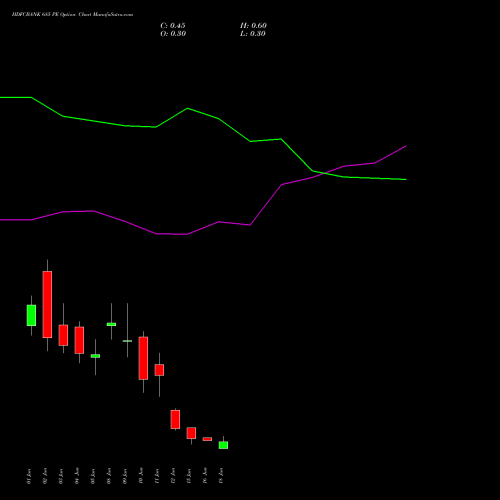The image size is (500, 500).
Task: Click the doji candlestick above date 09
Action: click(x=127, y=341)
